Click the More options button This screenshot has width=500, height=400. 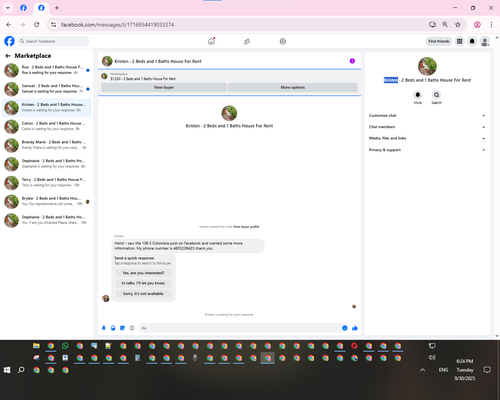[x=293, y=87]
